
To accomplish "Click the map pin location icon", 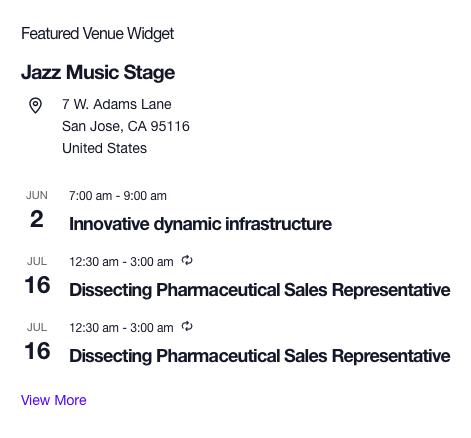I will [35, 106].
